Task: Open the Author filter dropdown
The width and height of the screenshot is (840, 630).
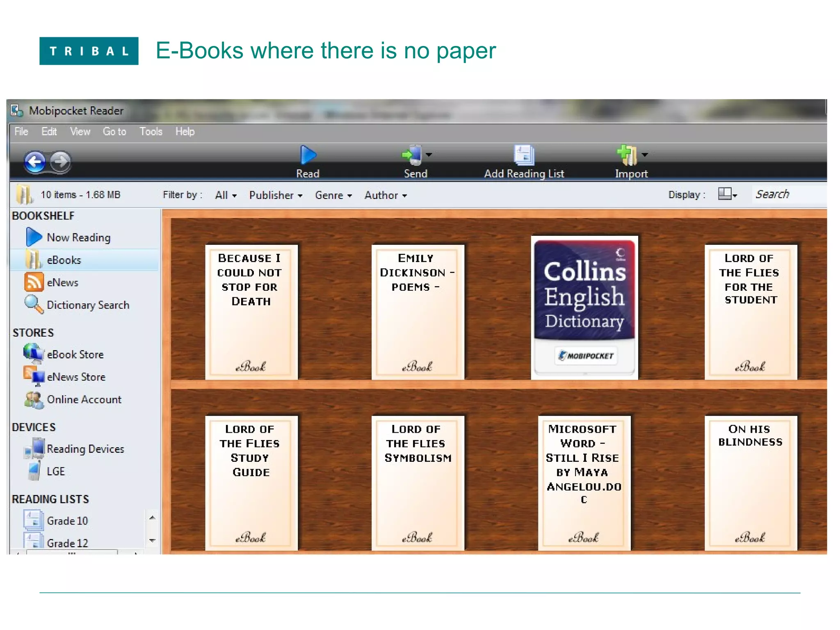Action: (386, 195)
